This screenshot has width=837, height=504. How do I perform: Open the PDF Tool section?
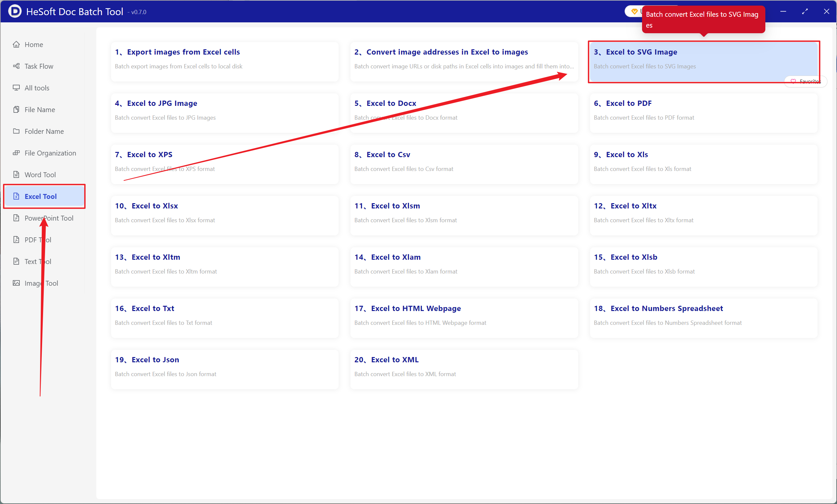tap(44, 240)
